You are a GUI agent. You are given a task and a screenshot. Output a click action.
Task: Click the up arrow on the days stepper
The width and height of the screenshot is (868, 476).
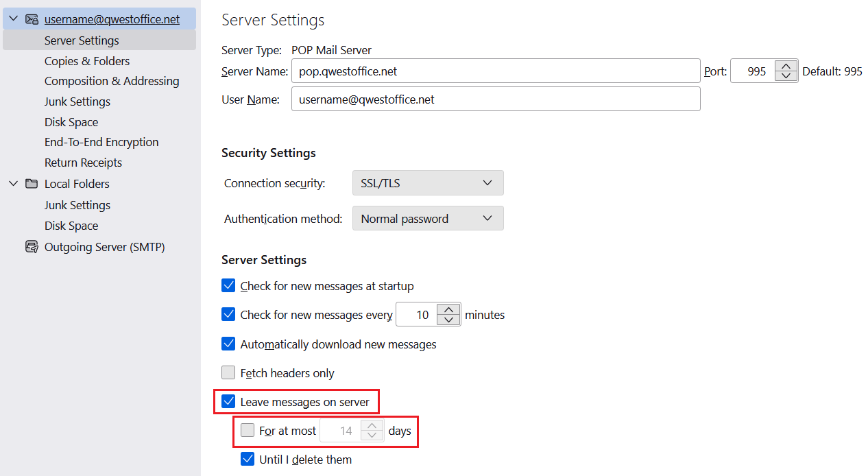tap(372, 425)
